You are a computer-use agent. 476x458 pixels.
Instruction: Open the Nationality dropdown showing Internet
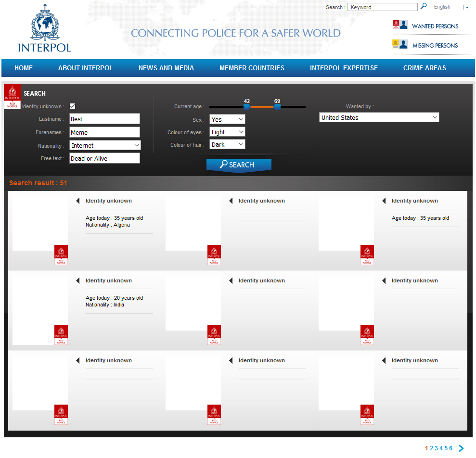pos(105,145)
